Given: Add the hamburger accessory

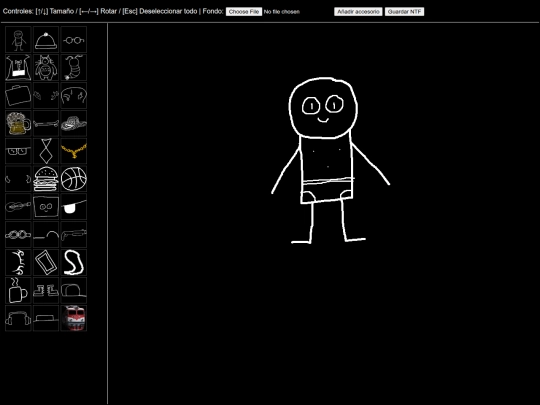Looking at the screenshot, I should click(46, 179).
